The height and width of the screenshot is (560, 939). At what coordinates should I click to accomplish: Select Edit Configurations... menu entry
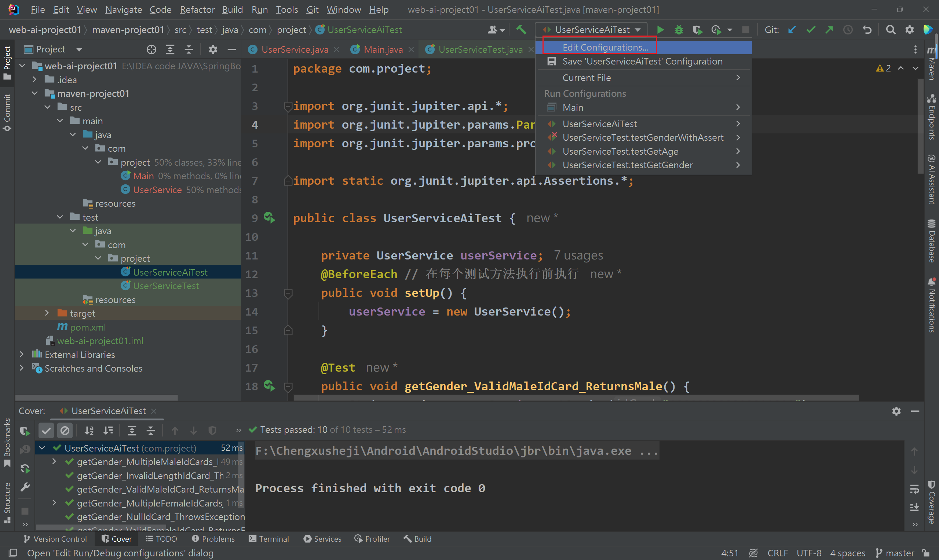[x=605, y=47]
